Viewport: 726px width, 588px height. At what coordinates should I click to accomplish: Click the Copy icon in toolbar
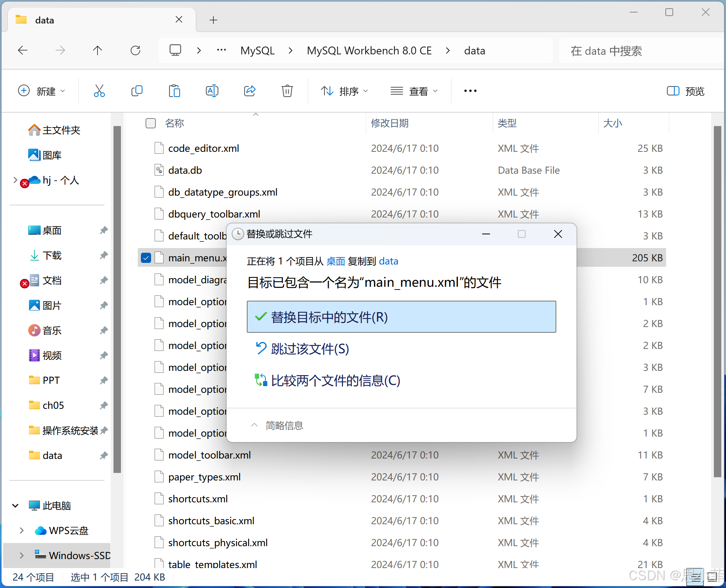click(137, 91)
